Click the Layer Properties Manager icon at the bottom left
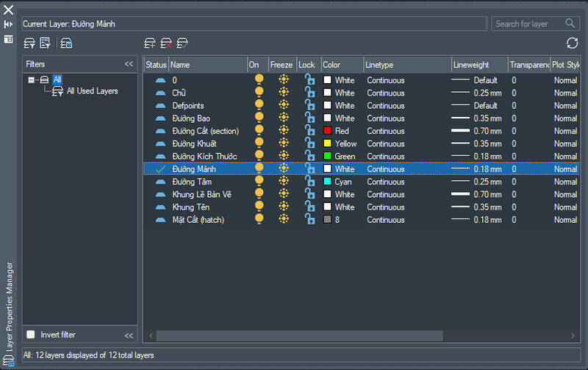The height and width of the screenshot is (370, 588). [8, 361]
